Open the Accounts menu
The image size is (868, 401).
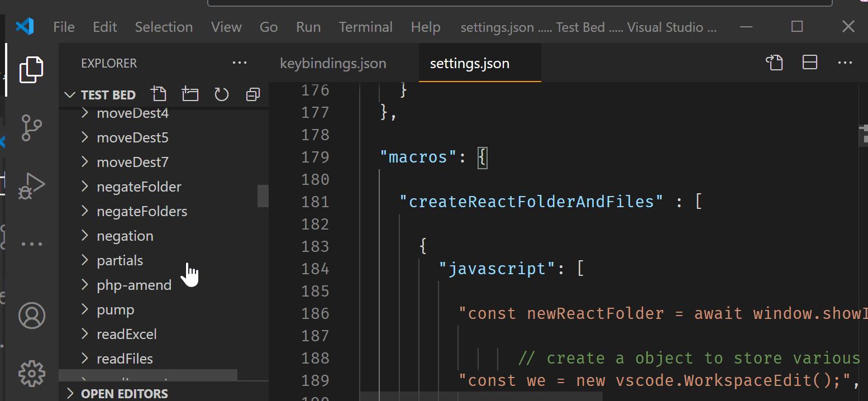pos(32,316)
